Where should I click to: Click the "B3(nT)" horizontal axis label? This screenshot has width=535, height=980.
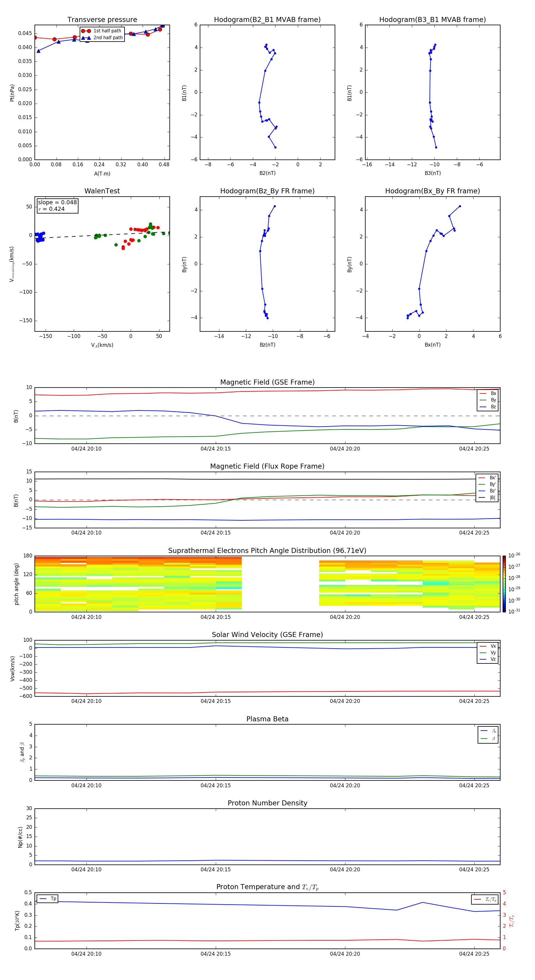click(432, 173)
